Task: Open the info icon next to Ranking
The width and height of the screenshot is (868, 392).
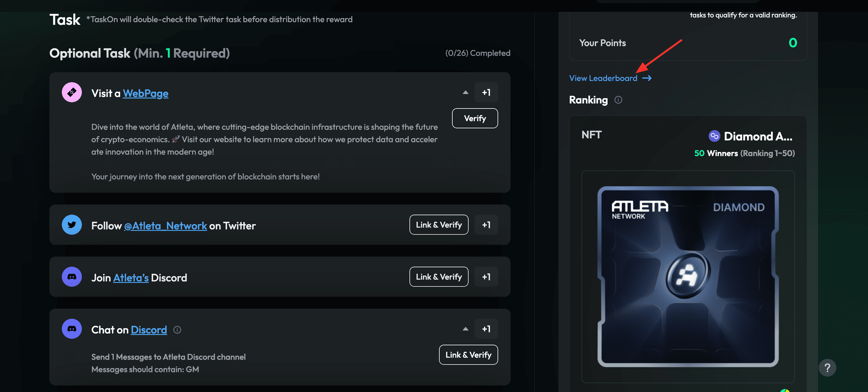Action: click(x=618, y=100)
